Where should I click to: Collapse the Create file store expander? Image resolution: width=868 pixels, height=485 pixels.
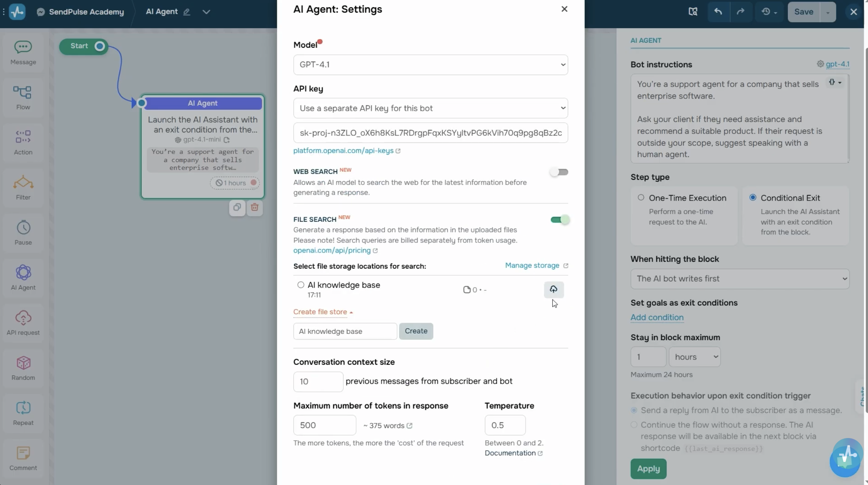click(323, 312)
